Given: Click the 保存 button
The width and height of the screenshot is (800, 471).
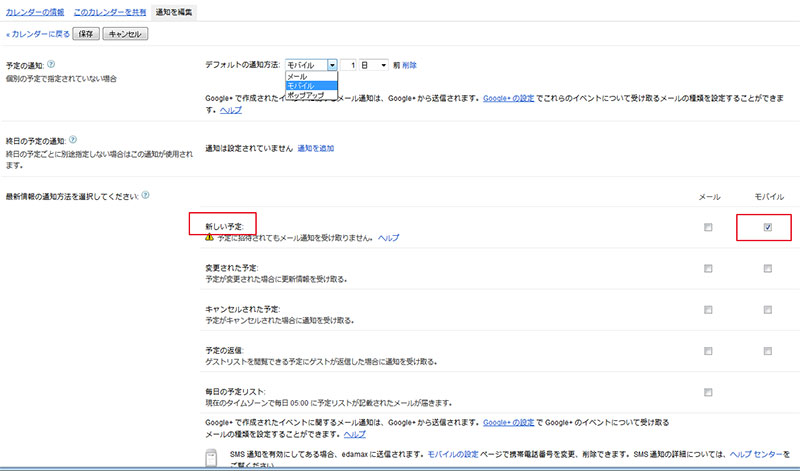Looking at the screenshot, I should 86,34.
